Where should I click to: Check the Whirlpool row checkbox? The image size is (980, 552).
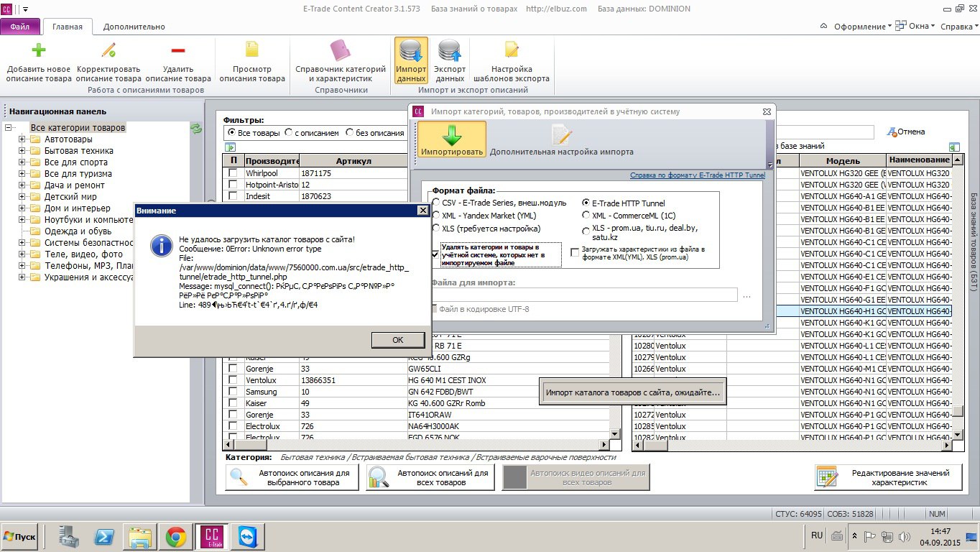coord(233,173)
